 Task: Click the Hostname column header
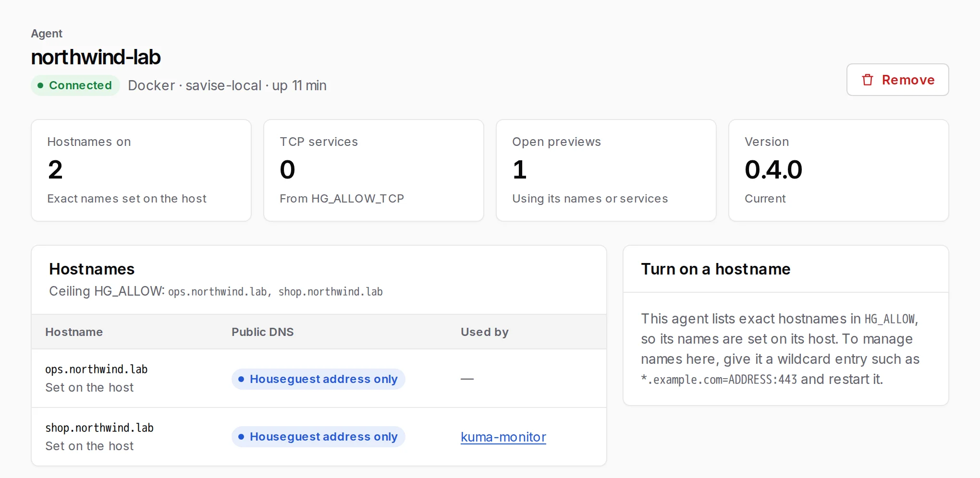coord(74,332)
